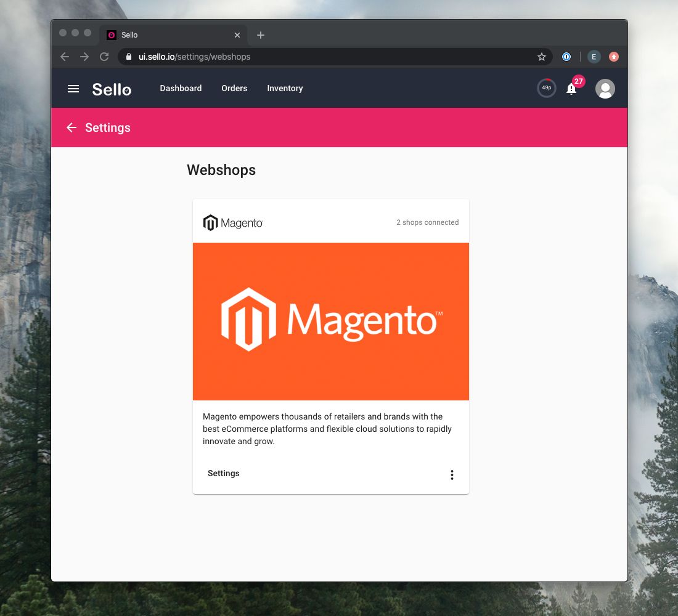Select the Sello browser tab
The height and width of the screenshot is (616, 678).
(173, 35)
